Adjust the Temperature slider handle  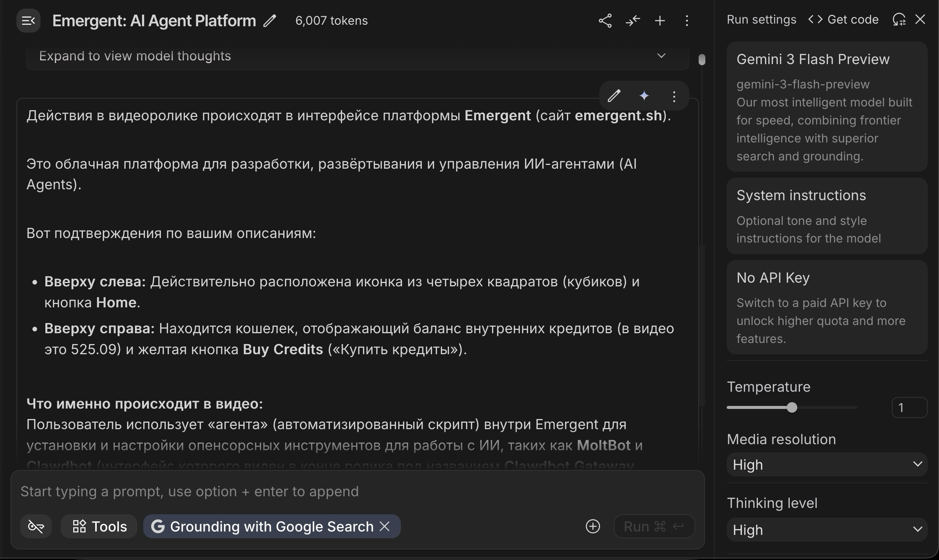click(792, 407)
